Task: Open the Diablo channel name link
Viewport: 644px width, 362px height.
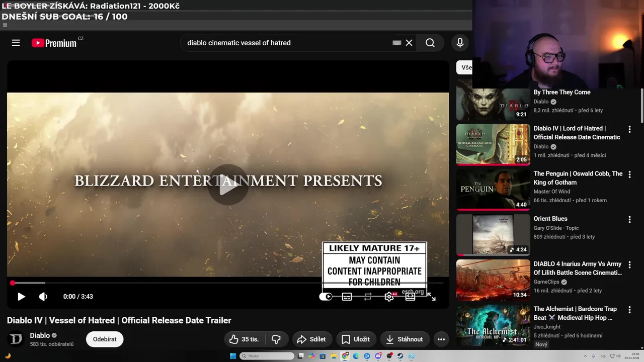Action: pyautogui.click(x=40, y=335)
